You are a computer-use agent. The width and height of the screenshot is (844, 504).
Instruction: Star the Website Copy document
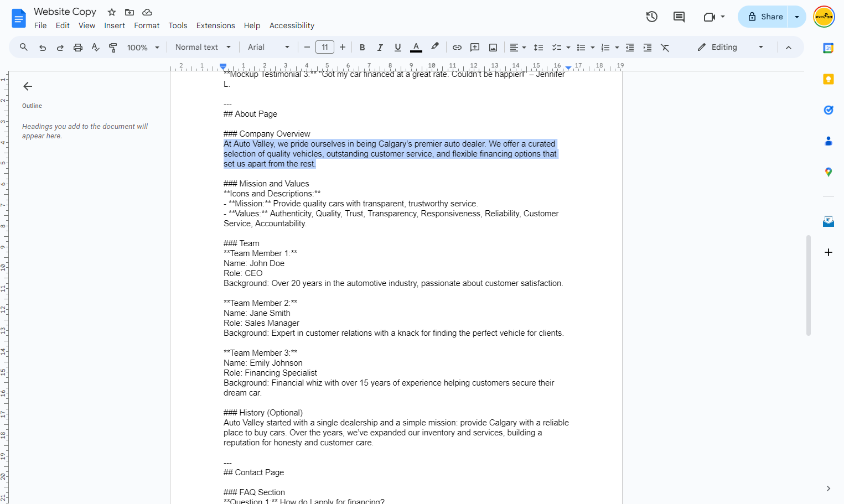pyautogui.click(x=112, y=12)
